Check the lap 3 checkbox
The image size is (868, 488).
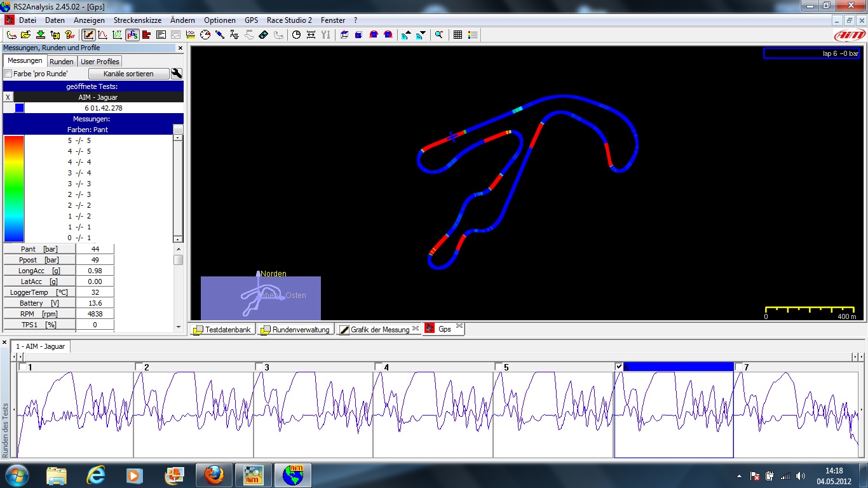[259, 367]
